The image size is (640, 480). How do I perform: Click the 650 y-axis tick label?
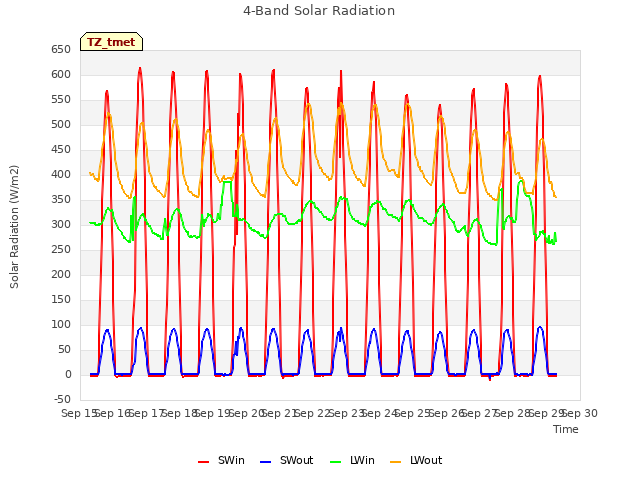tap(61, 50)
